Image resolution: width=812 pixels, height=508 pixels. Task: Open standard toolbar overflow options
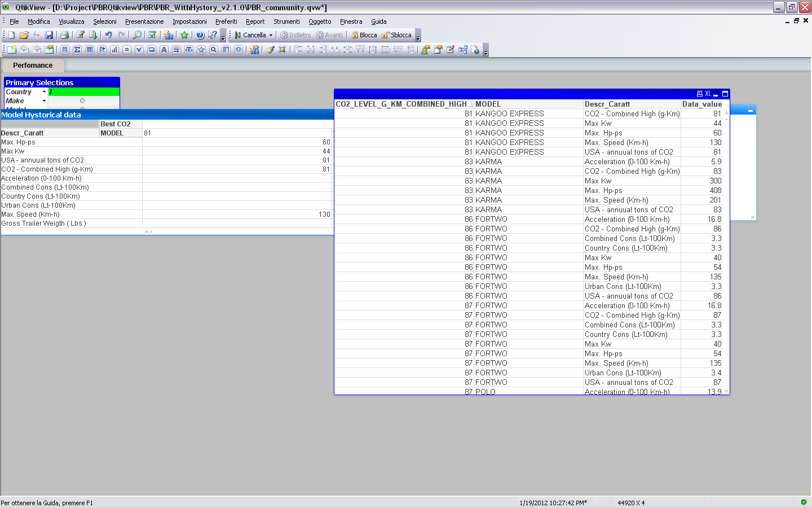(223, 36)
